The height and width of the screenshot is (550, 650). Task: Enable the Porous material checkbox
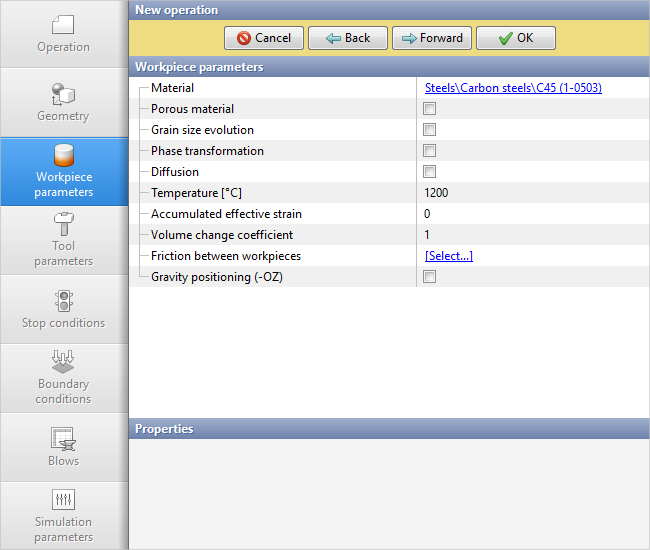point(430,109)
